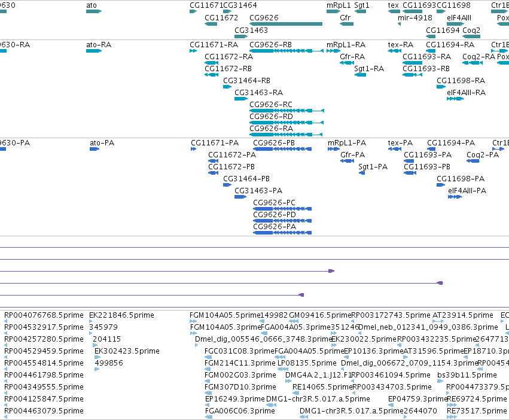Viewport: 509px width, 420px height.
Task: Open the CG9626-PC protein label
Action: pyautogui.click(x=275, y=203)
